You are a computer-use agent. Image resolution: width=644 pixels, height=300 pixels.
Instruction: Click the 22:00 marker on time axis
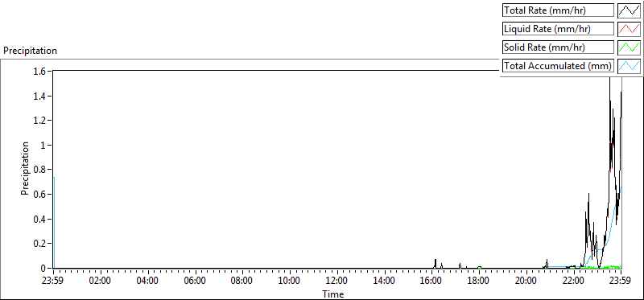574,282
